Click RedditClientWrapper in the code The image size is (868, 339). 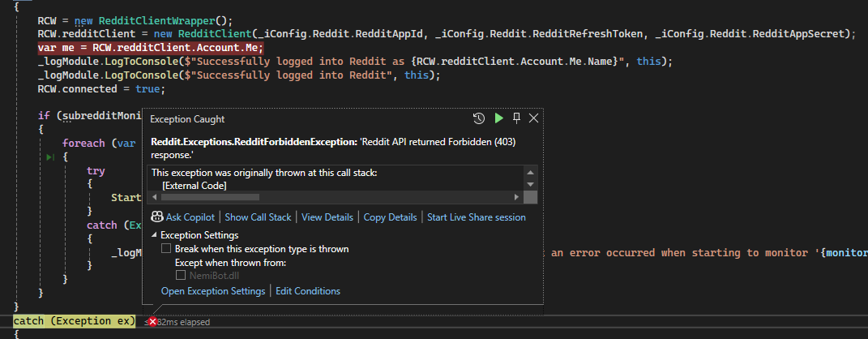tap(156, 20)
